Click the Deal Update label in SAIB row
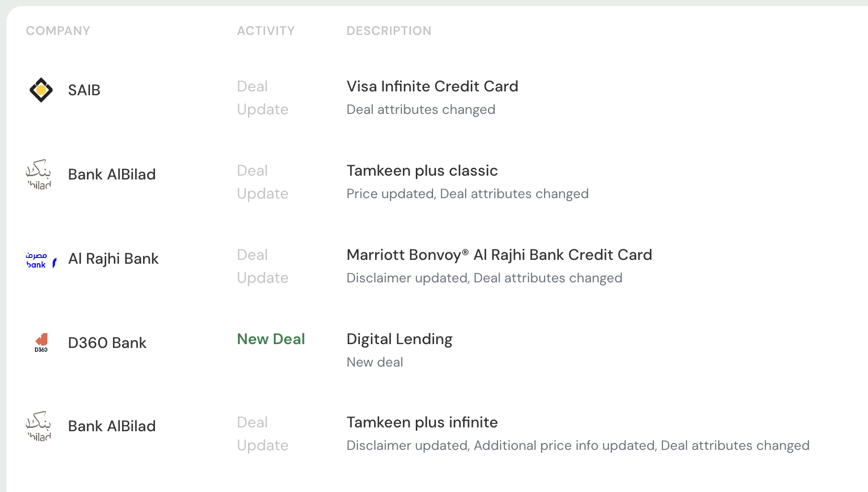The width and height of the screenshot is (868, 492). pos(262,98)
